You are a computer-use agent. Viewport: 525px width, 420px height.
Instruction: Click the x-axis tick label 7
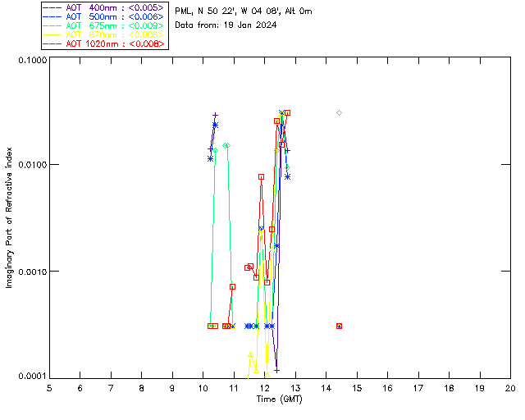[x=111, y=388]
